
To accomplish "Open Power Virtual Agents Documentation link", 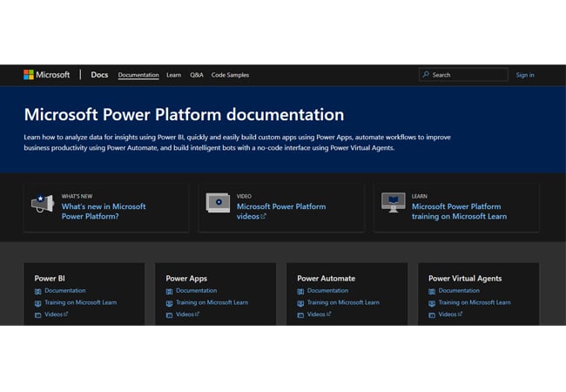I will (x=459, y=291).
